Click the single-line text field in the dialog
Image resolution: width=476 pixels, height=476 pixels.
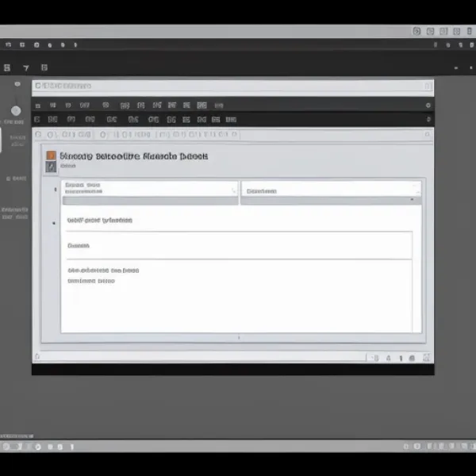[x=236, y=245]
